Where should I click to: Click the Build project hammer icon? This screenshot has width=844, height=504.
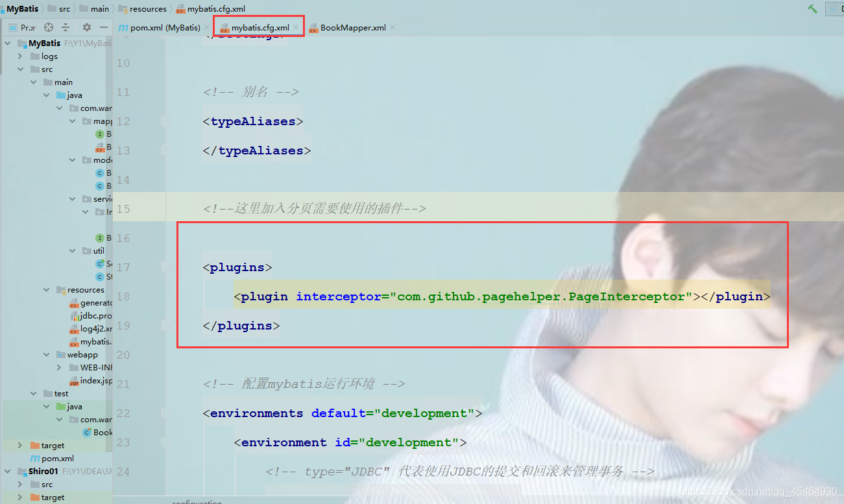point(812,8)
